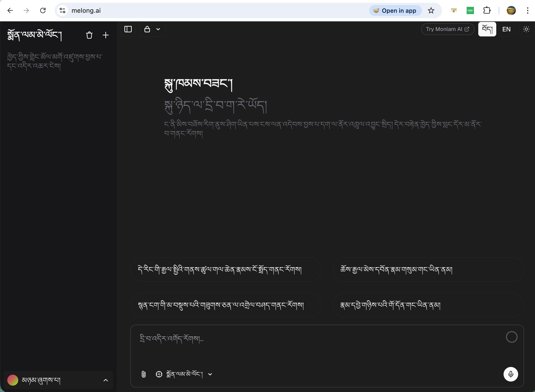Open the browser extensions puzzle icon
The image size is (535, 392).
pos(487,10)
